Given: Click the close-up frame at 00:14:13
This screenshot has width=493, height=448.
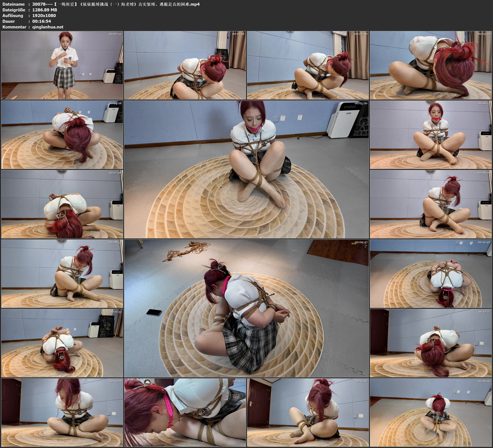Looking at the screenshot, I should (185, 412).
